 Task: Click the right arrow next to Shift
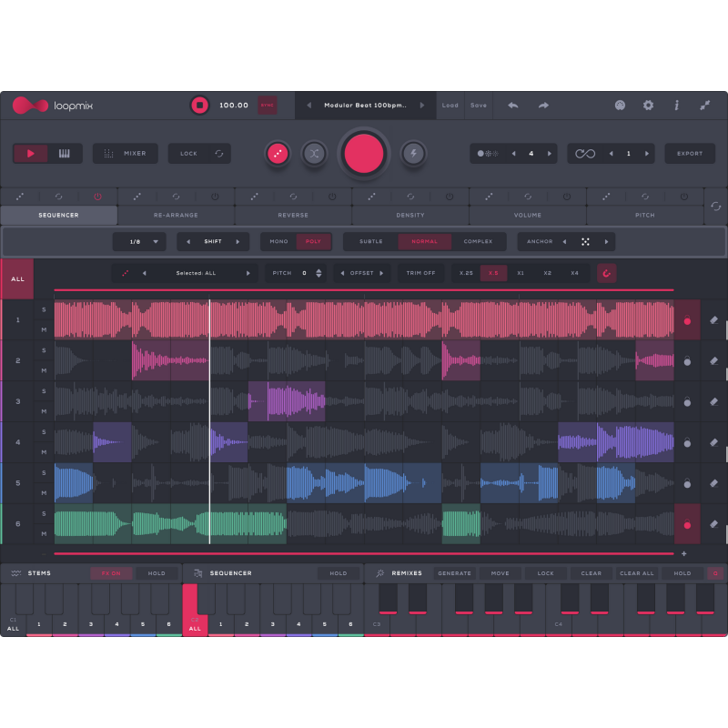pyautogui.click(x=238, y=242)
